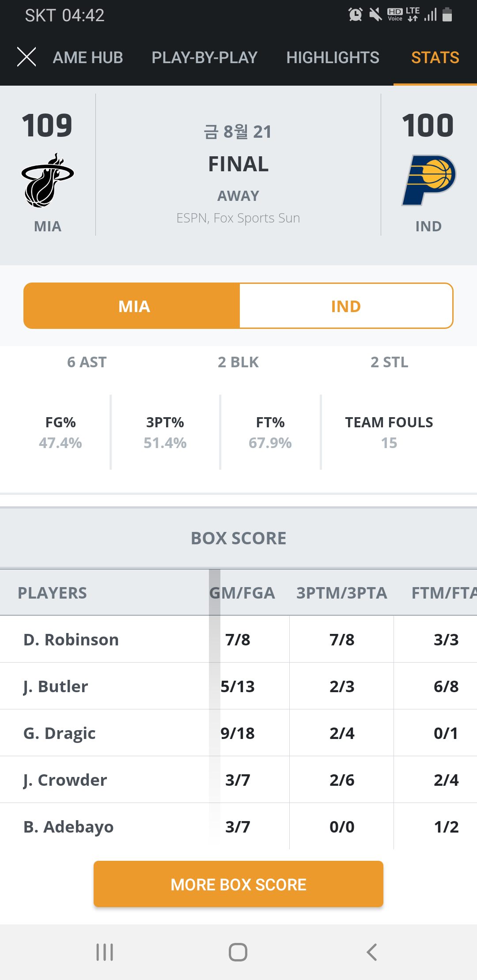Tap the muted sound status icon
This screenshot has width=477, height=980.
click(x=375, y=15)
